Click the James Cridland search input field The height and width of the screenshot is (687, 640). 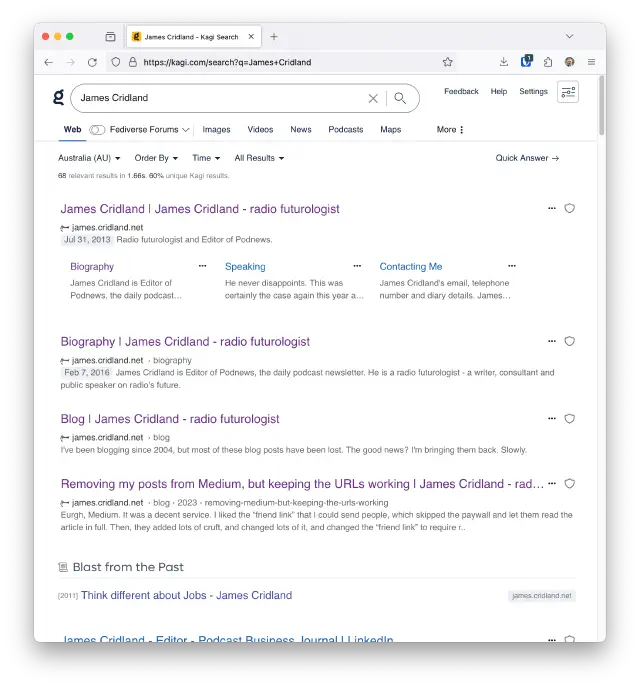click(220, 98)
